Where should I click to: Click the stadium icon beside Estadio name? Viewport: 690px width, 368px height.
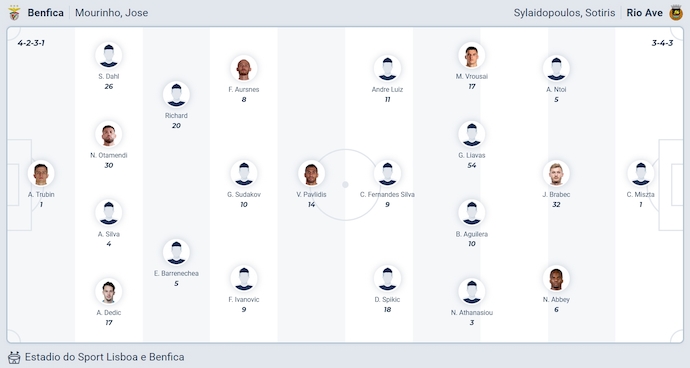(x=14, y=357)
